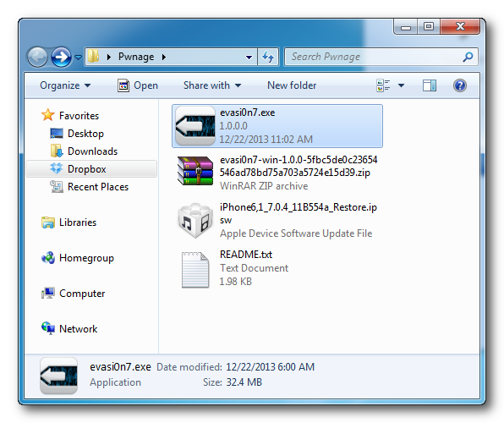Screen dimensions: 504x423
Task: Select Libraries in navigation pane
Action: point(78,222)
